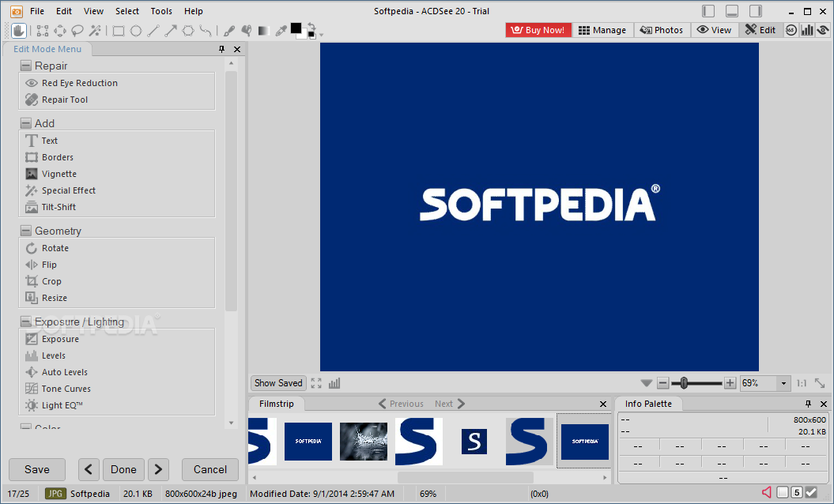Select the Fill bucket tool
Viewport: 834px width, 504px height.
tap(247, 31)
